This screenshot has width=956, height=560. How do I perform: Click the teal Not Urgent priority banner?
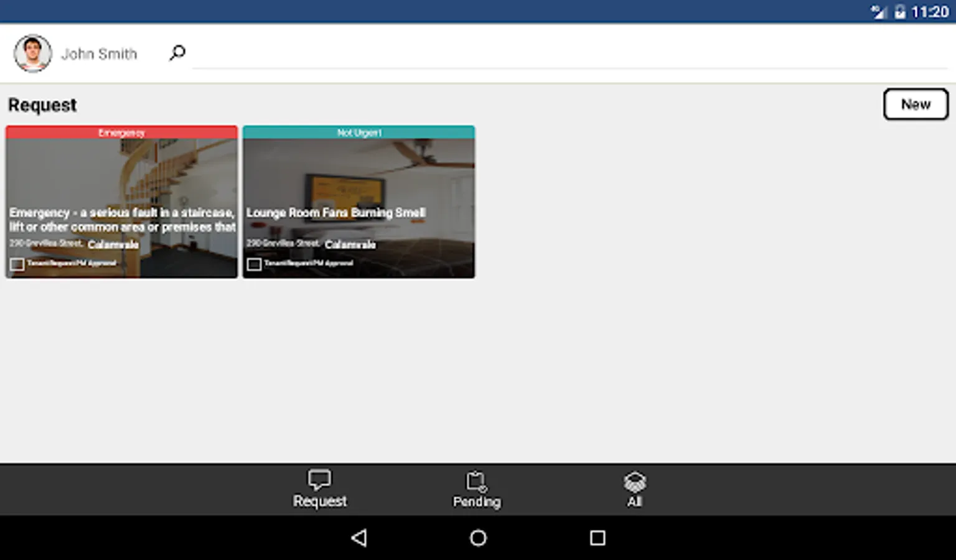click(x=358, y=132)
